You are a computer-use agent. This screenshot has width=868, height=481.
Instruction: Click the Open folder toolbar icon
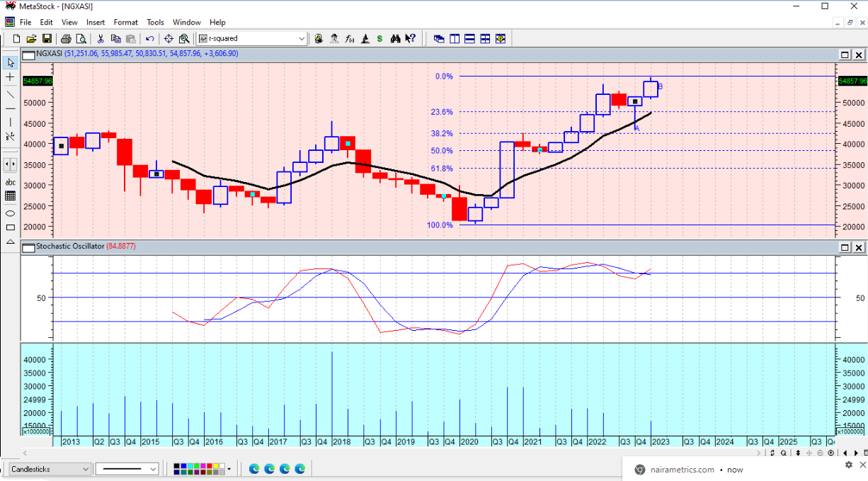tap(31, 38)
